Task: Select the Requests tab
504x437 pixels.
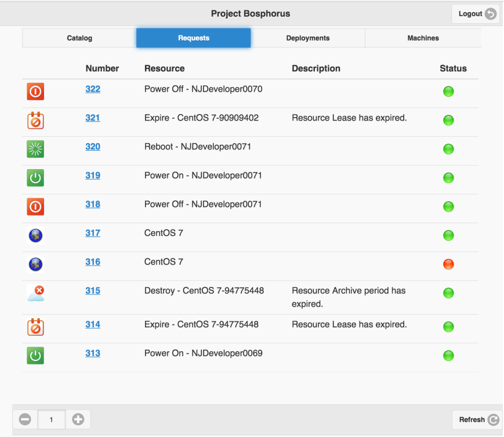Action: coord(194,38)
